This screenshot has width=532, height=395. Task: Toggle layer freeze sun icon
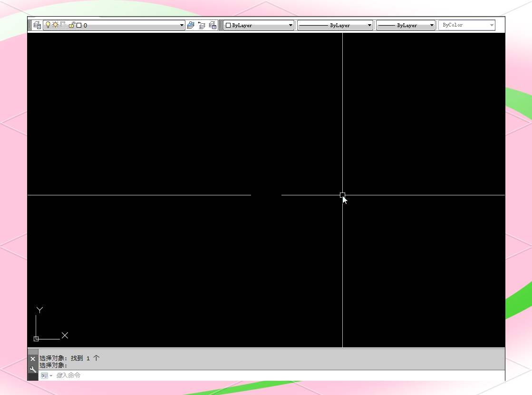pyautogui.click(x=55, y=24)
